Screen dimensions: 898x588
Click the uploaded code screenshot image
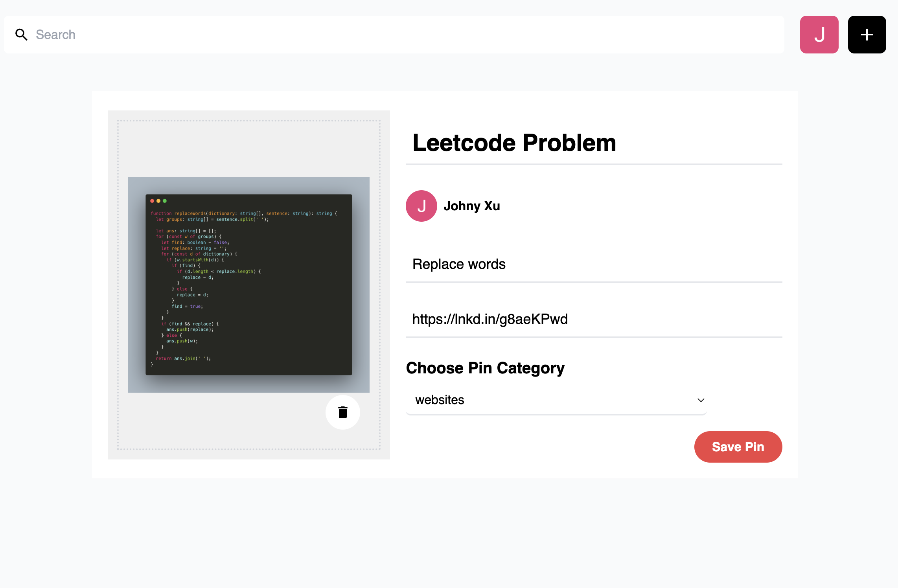[248, 285]
